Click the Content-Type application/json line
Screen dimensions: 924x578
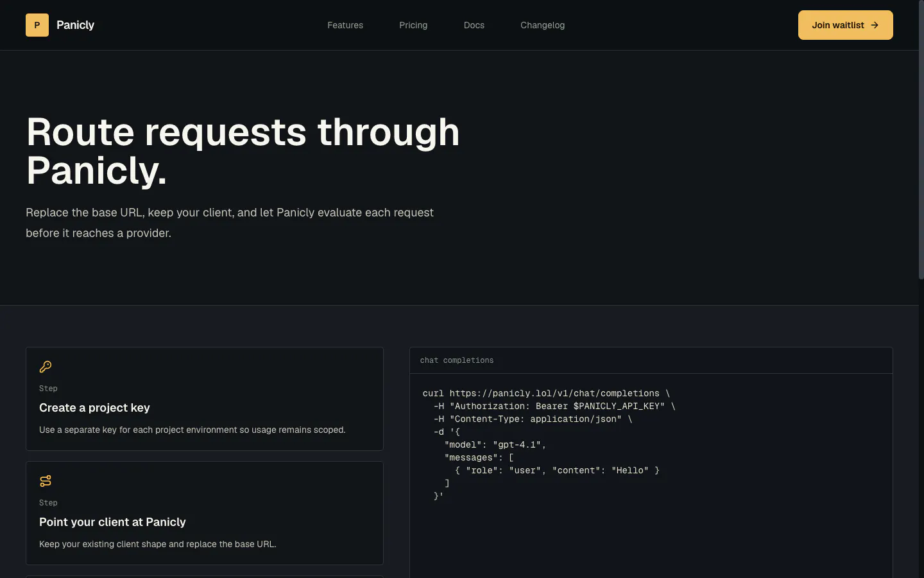click(533, 419)
